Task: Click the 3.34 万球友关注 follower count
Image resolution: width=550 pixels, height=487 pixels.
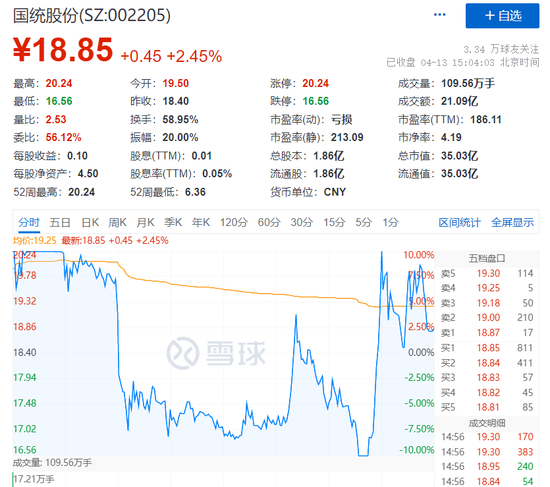Action: 501,49
